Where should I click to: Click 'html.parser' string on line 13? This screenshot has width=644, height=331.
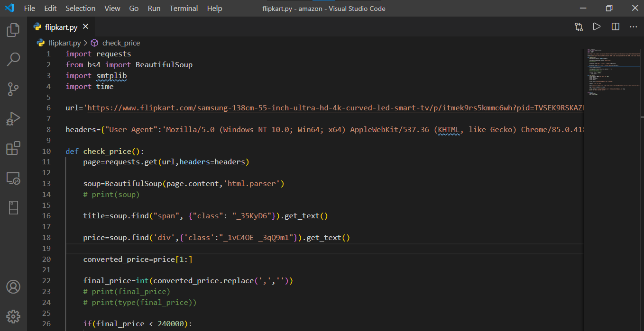[x=254, y=184]
